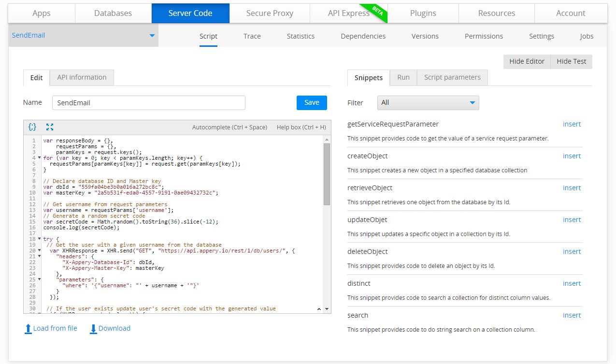Select the Script parameters tab
Image resolution: width=616 pixels, height=364 pixels.
tap(452, 77)
